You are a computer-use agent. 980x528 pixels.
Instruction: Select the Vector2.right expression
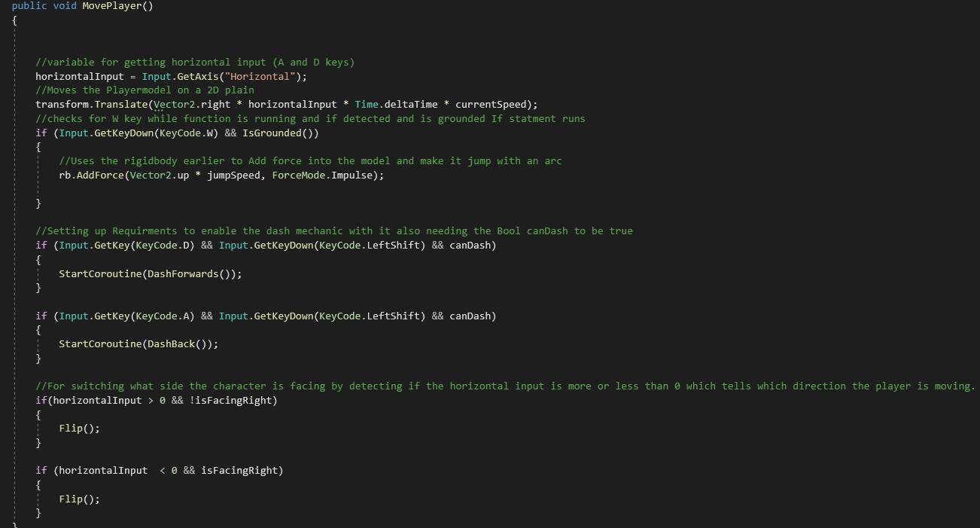pos(193,105)
